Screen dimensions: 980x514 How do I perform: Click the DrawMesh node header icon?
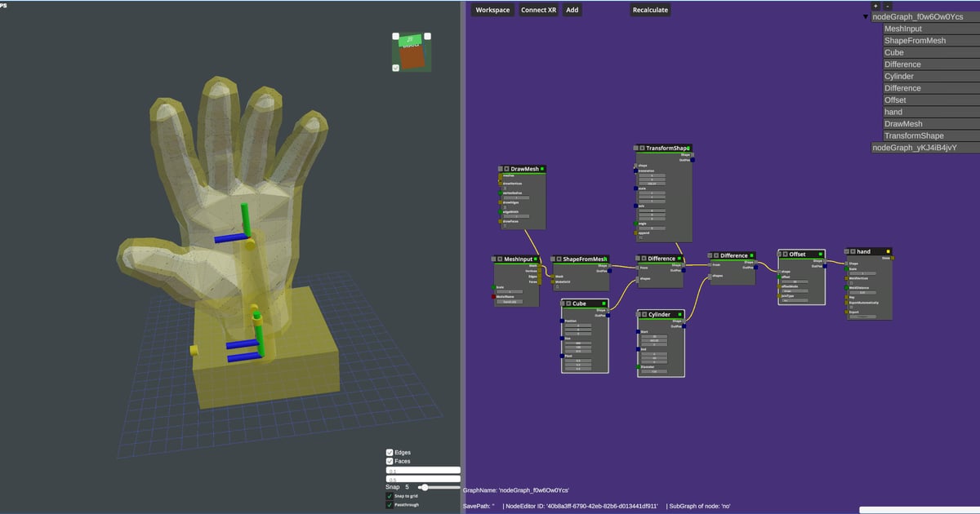pyautogui.click(x=506, y=168)
